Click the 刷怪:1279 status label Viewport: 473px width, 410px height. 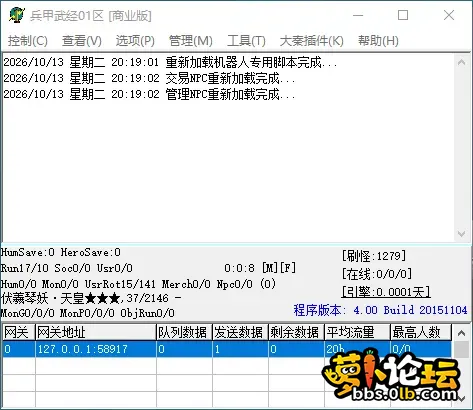coord(374,256)
